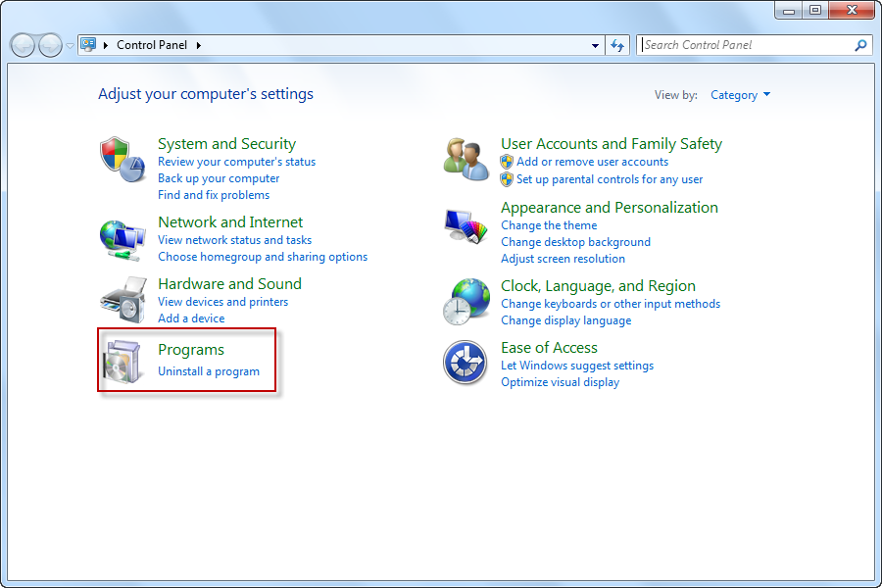The height and width of the screenshot is (588, 882).
Task: Open Appearance and Personalization category
Action: [610, 208]
